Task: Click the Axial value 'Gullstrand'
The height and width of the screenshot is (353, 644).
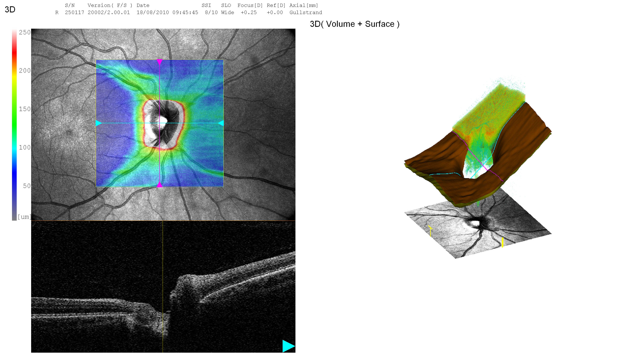Action: tap(306, 12)
